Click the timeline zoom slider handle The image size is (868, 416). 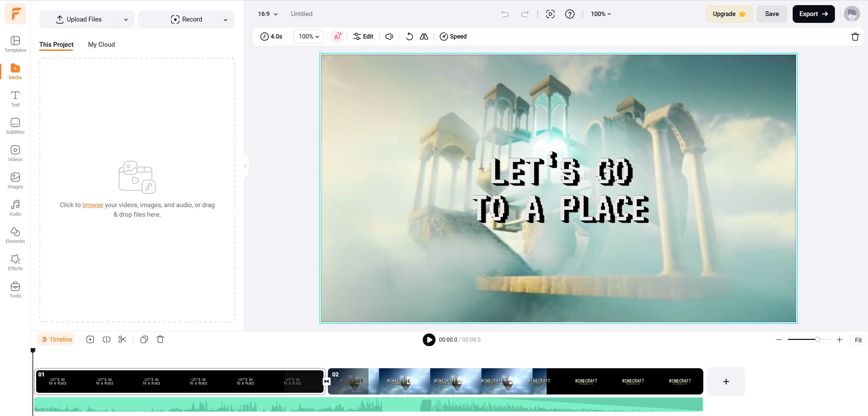(817, 339)
